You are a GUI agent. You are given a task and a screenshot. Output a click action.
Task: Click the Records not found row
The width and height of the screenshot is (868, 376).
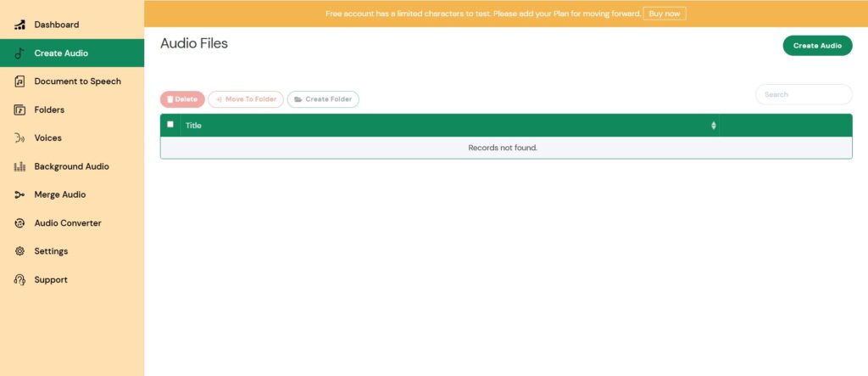pos(506,148)
